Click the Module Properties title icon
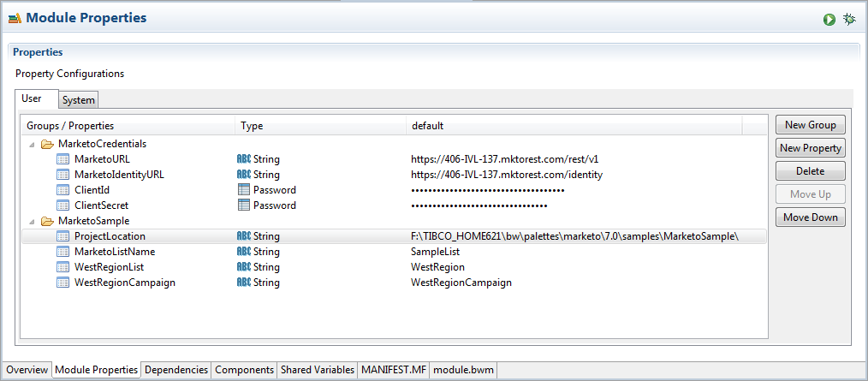The height and width of the screenshot is (381, 868). pyautogui.click(x=15, y=19)
